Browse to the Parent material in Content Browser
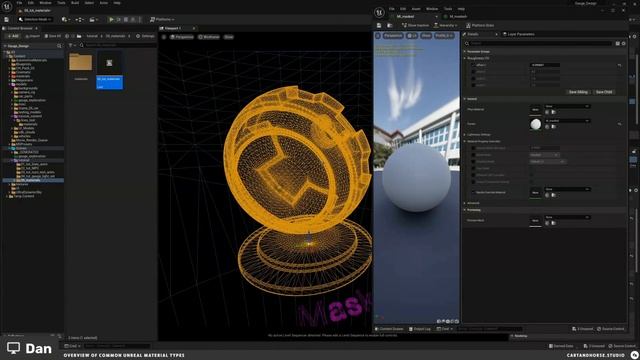Viewport: 640px width, 360px height. point(553,127)
